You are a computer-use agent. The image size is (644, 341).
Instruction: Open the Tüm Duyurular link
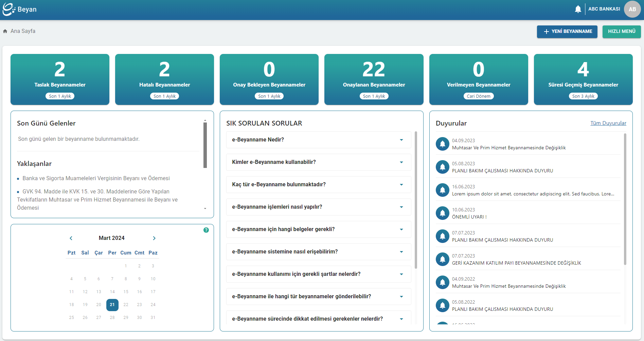(x=608, y=123)
